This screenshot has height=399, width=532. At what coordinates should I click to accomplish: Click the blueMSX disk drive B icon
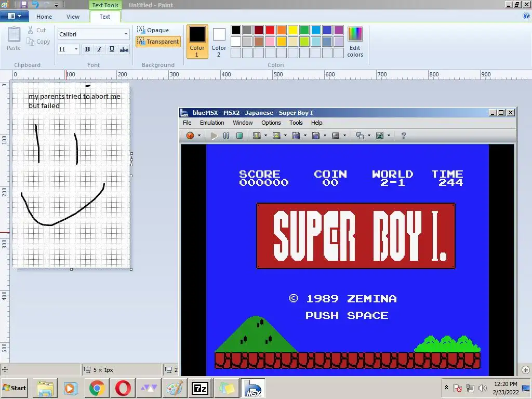[316, 136]
